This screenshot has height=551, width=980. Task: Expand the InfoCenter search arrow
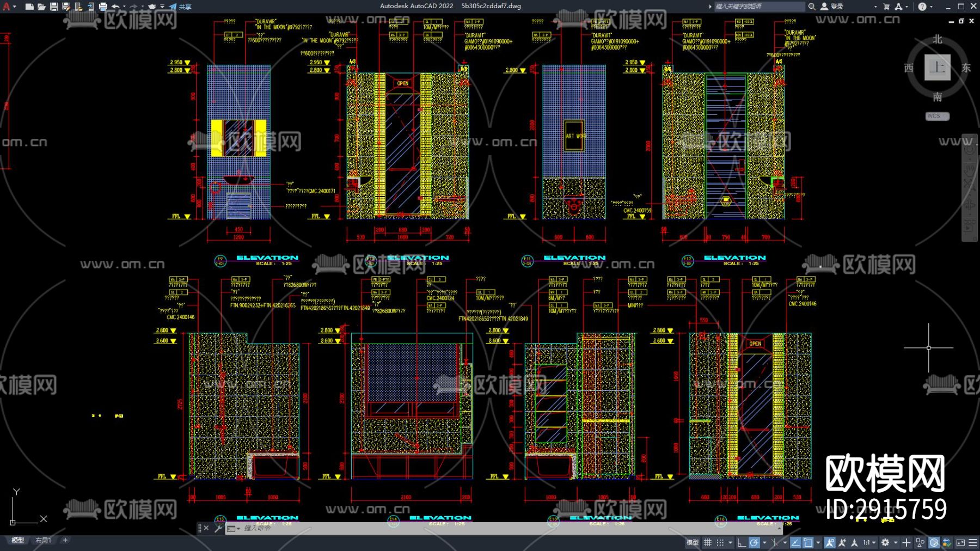click(710, 7)
